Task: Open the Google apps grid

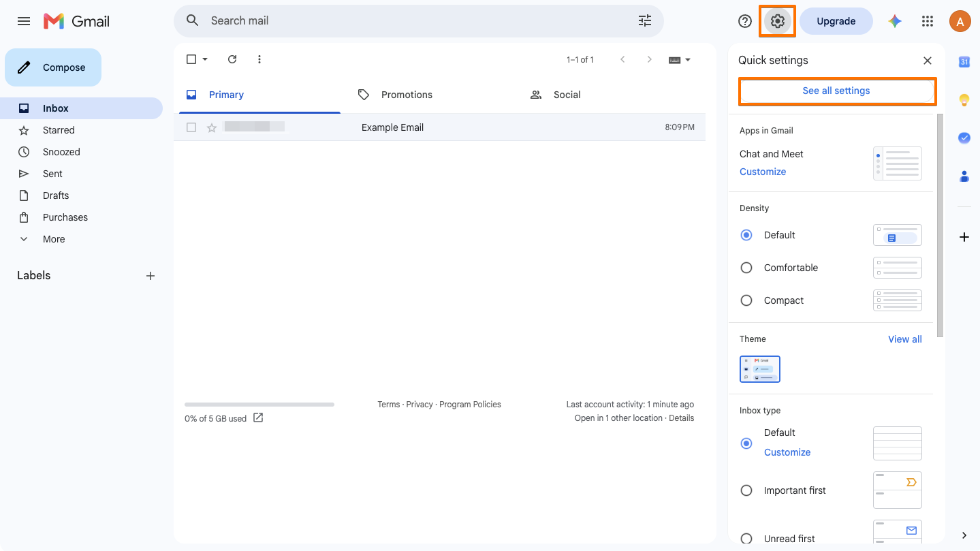Action: click(x=928, y=21)
